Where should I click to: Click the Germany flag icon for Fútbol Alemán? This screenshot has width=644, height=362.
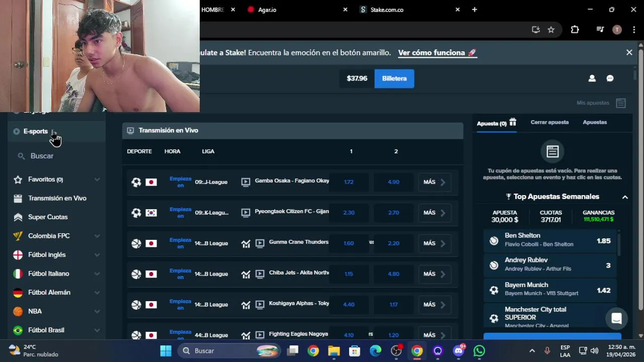coord(18,293)
